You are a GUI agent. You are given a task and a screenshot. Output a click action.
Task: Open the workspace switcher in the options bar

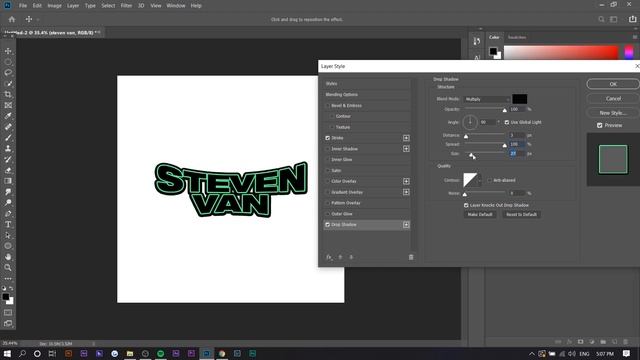tap(613, 19)
